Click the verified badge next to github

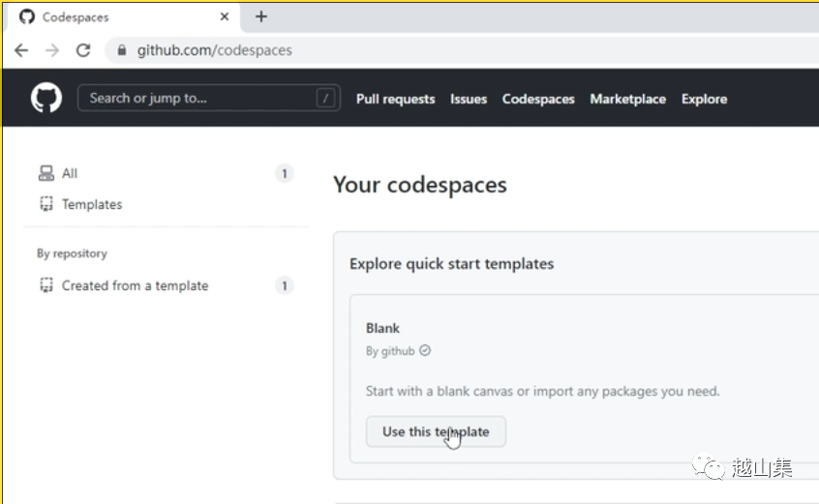point(425,351)
